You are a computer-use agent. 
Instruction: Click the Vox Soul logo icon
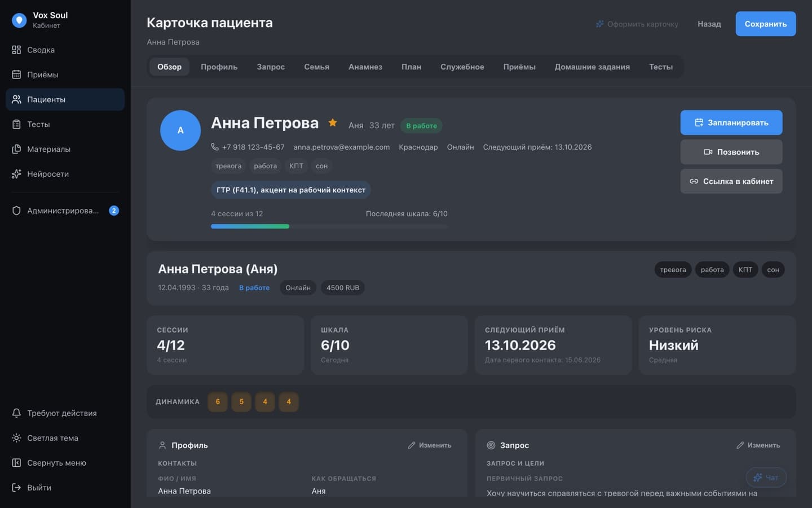(x=19, y=20)
